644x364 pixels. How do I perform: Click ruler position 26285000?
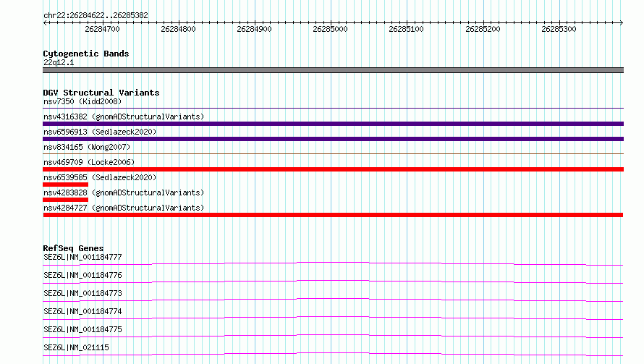click(330, 29)
